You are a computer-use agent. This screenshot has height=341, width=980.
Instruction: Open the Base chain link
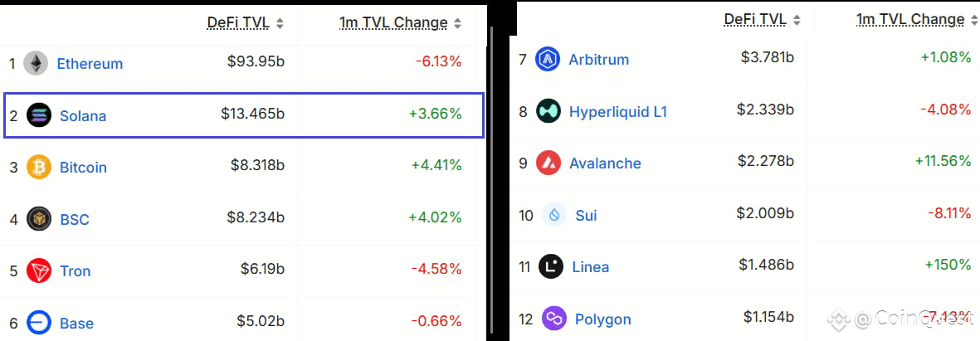(x=77, y=324)
